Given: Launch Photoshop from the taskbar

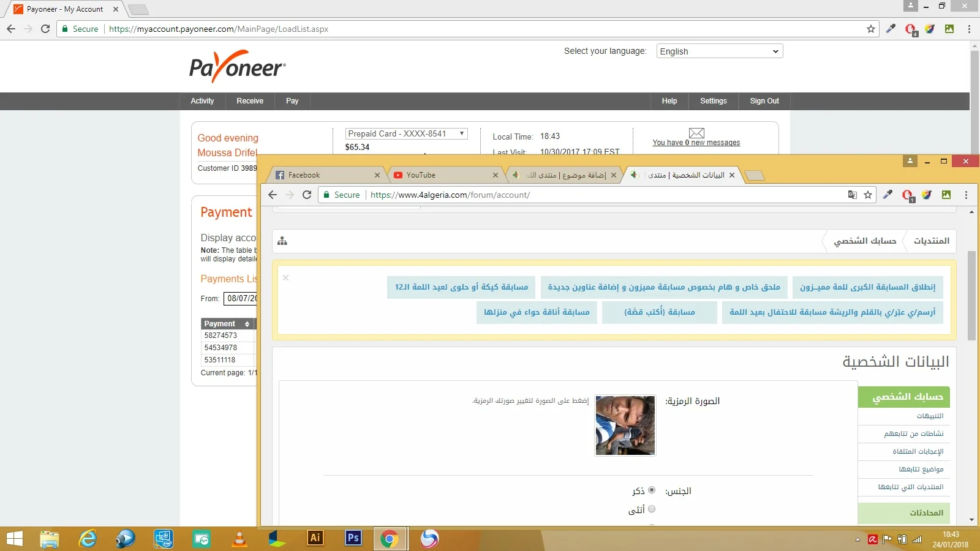Looking at the screenshot, I should pyautogui.click(x=353, y=538).
